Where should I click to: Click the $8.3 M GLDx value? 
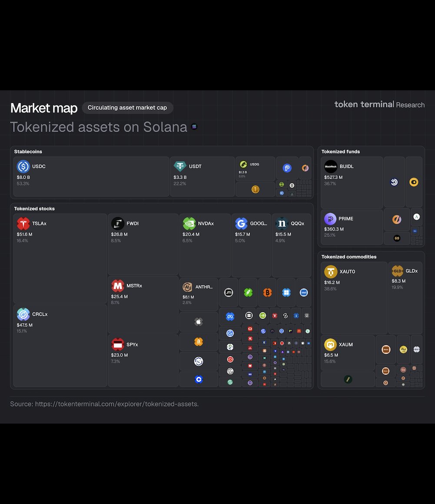pyautogui.click(x=398, y=281)
